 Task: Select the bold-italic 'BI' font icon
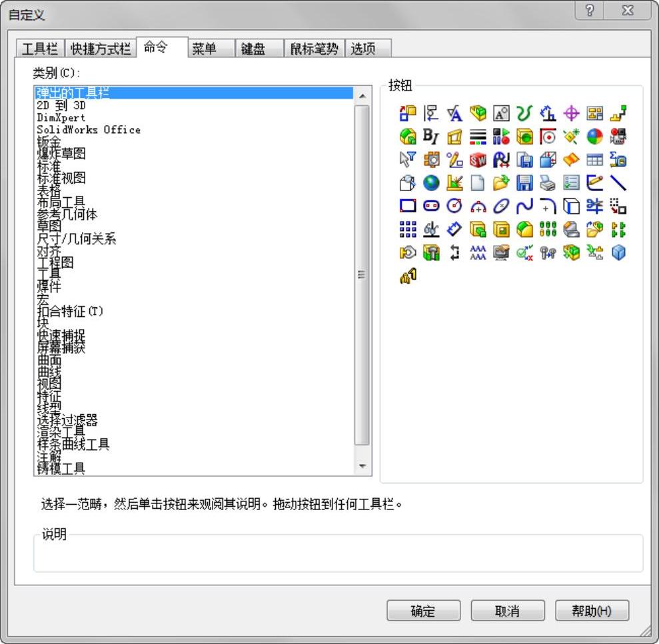click(431, 137)
